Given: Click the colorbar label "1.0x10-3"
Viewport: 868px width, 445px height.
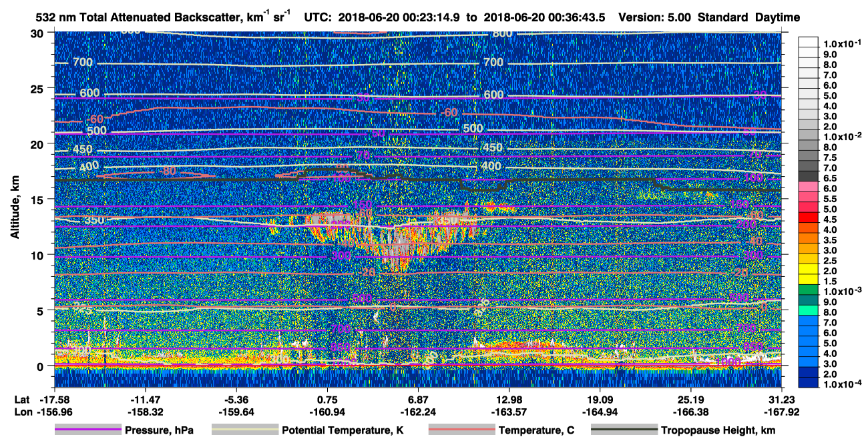Looking at the screenshot, I should pos(841,290).
